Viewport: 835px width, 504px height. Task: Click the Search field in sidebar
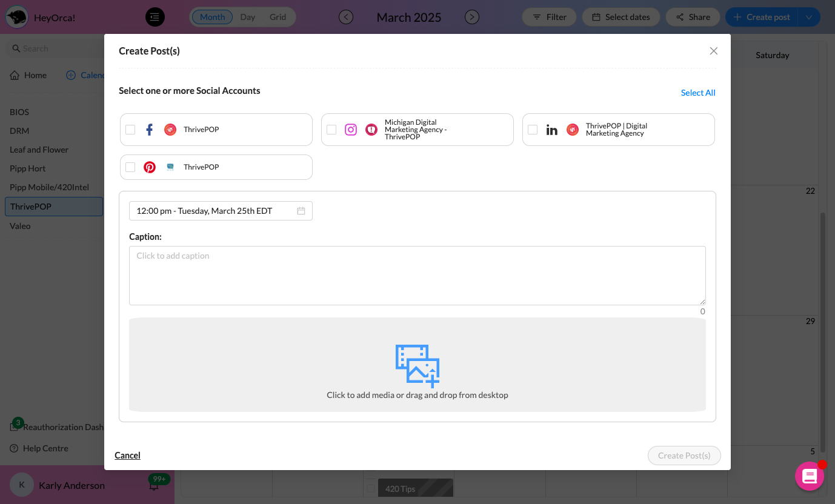[55, 48]
